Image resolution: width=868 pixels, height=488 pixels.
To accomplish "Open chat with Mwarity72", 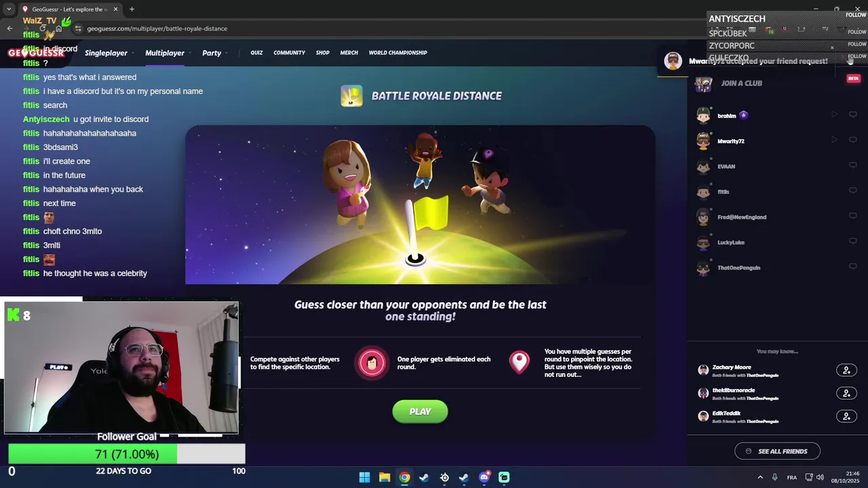I will click(852, 140).
